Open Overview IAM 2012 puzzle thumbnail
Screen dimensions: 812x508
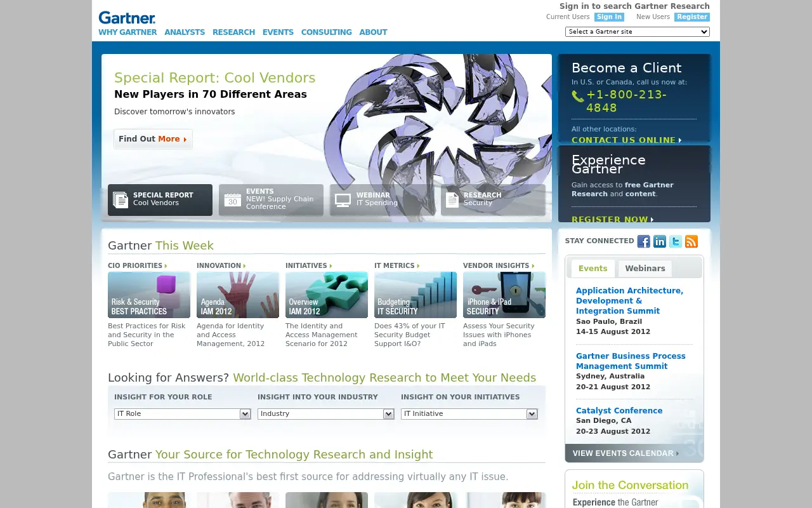[x=327, y=295]
